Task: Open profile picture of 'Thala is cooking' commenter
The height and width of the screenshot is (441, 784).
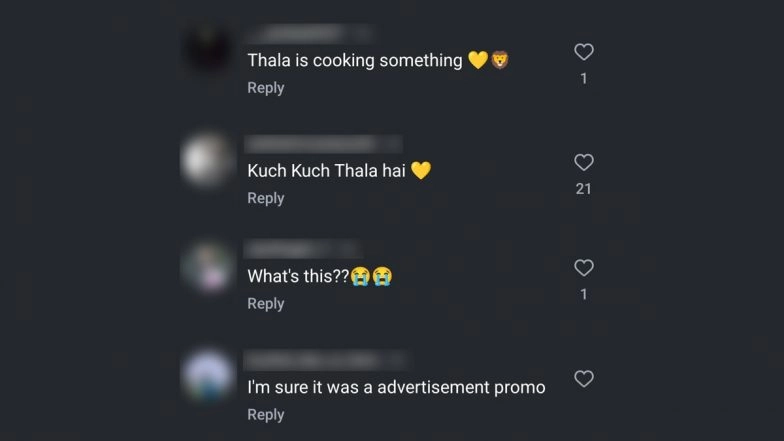Action: click(x=207, y=50)
